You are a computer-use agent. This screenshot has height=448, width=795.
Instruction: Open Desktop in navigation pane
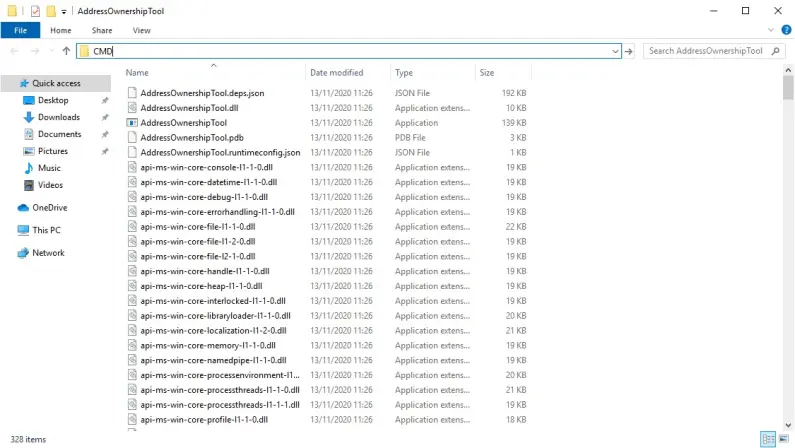tap(53, 100)
